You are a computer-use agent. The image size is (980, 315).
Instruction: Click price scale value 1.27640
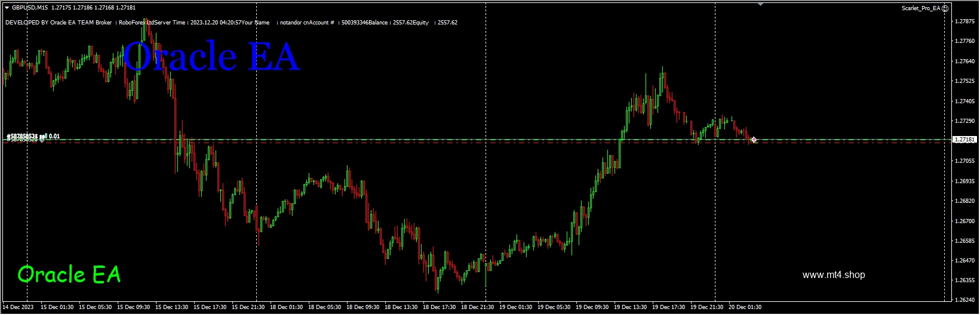[x=965, y=61]
